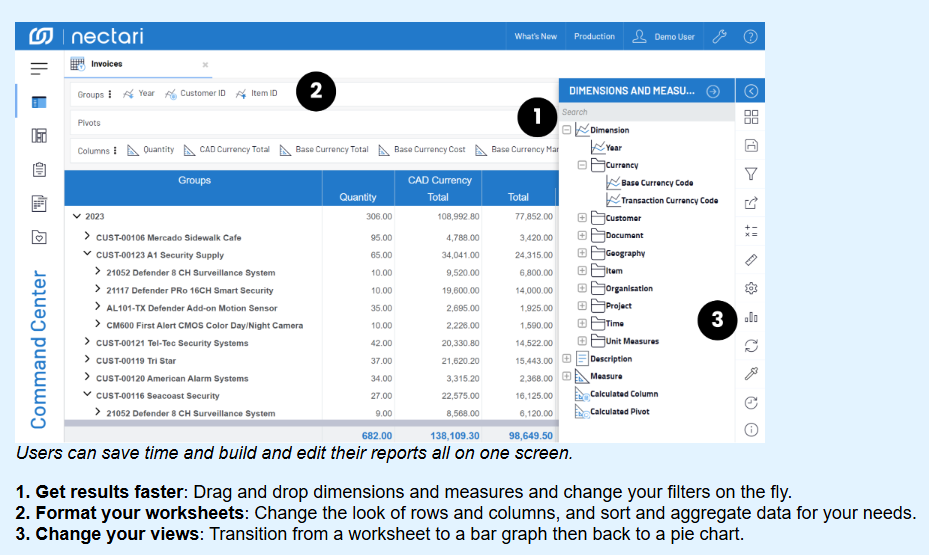Image resolution: width=929 pixels, height=555 pixels.
Task: Open the settings gear icon in right toolbar
Action: (x=751, y=288)
